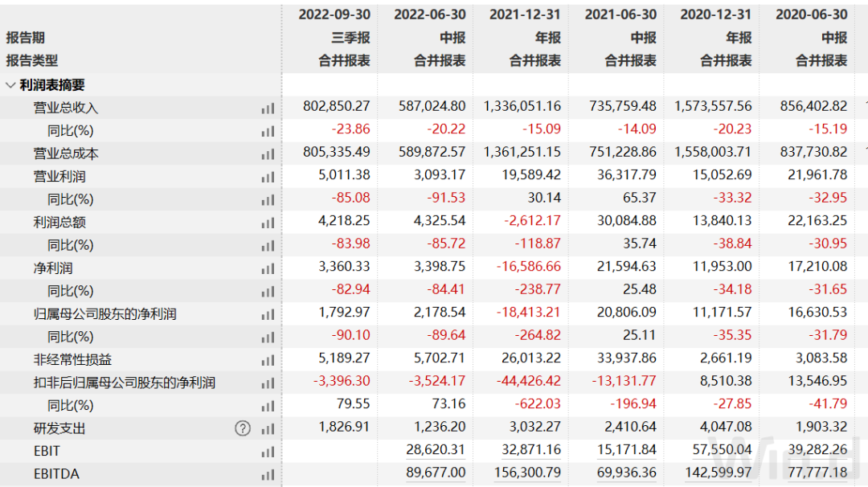Show trend chart for 利润总额 row
Screen dimensions: 868x487
click(268, 223)
